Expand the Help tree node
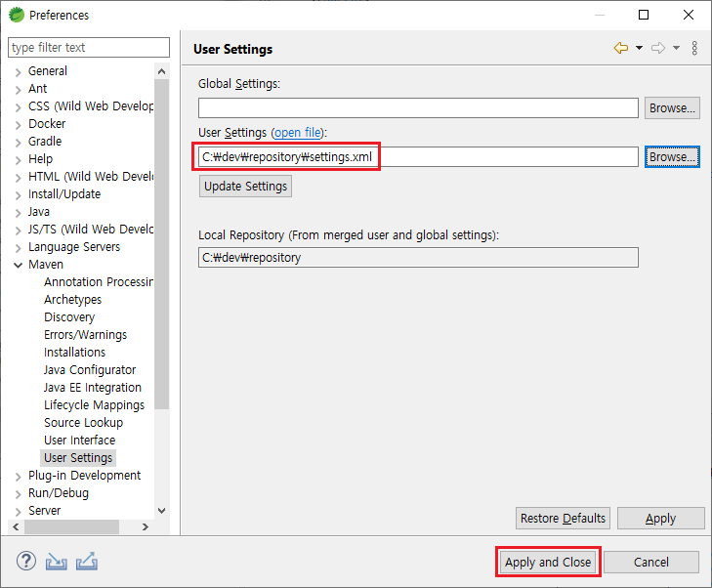 point(19,160)
